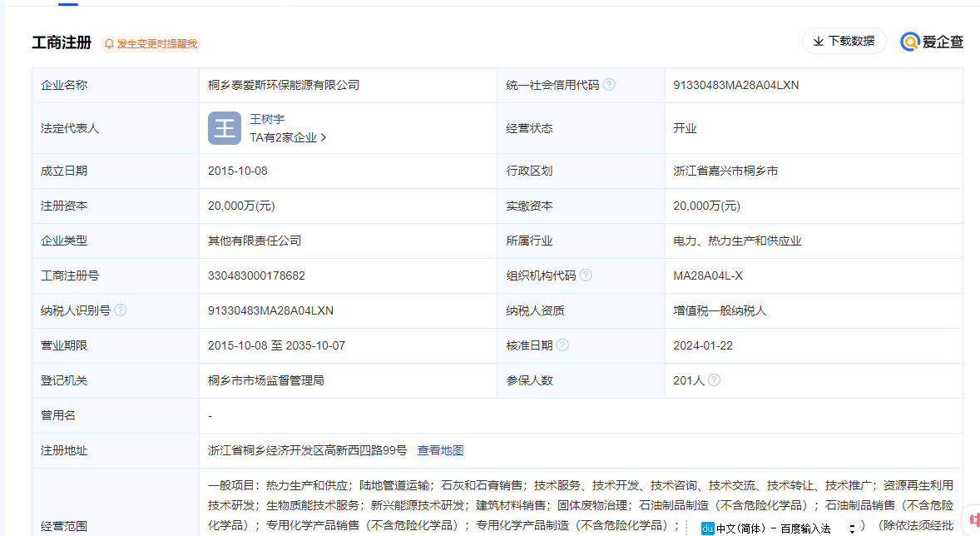980x536 pixels.
Task: Click the 王 avatar of the legal representative
Action: pyautogui.click(x=225, y=128)
